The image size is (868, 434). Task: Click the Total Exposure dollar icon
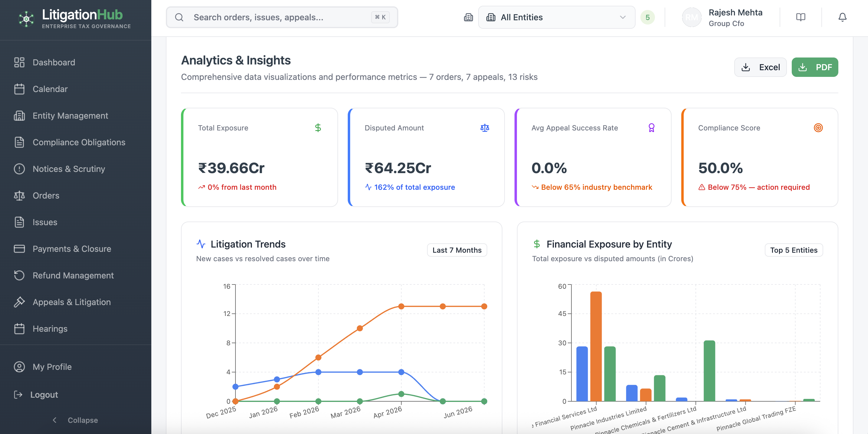(x=318, y=128)
